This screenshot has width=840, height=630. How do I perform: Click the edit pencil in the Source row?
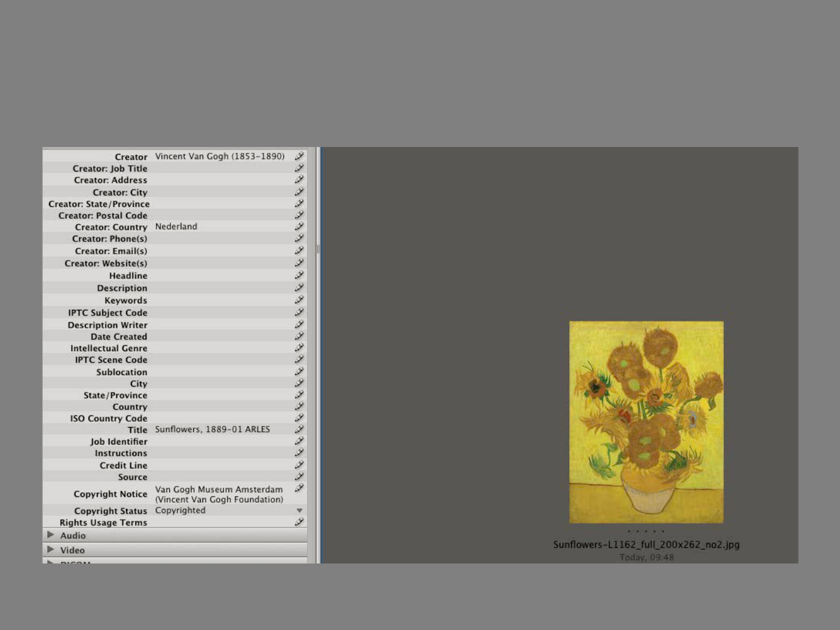click(x=299, y=477)
